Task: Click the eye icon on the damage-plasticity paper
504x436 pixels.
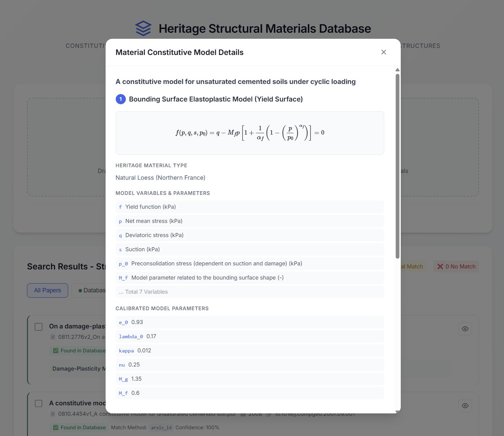Action: click(x=465, y=329)
